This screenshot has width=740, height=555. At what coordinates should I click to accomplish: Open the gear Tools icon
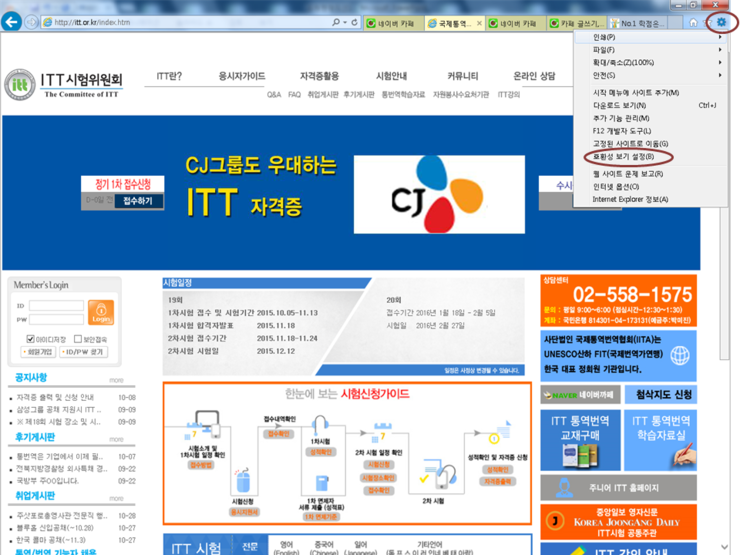[x=721, y=22]
